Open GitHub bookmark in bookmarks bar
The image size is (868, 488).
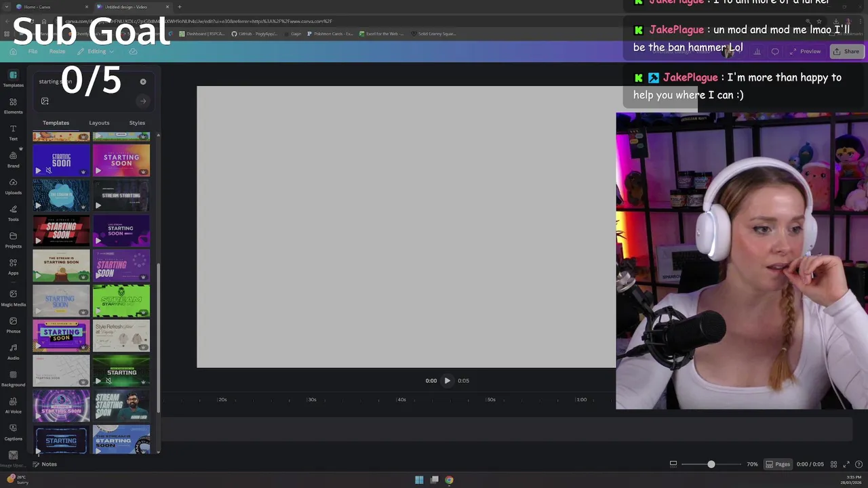click(254, 34)
